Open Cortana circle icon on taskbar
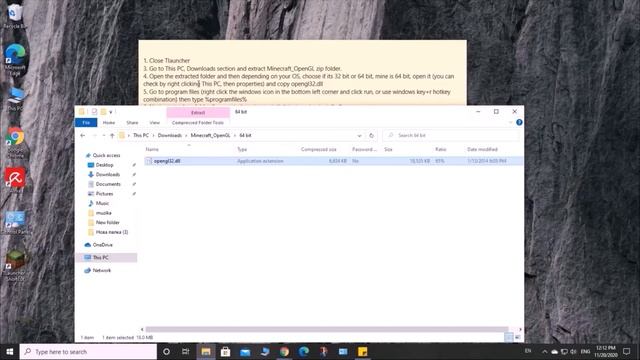Screen dimensions: 640x360 166,351
